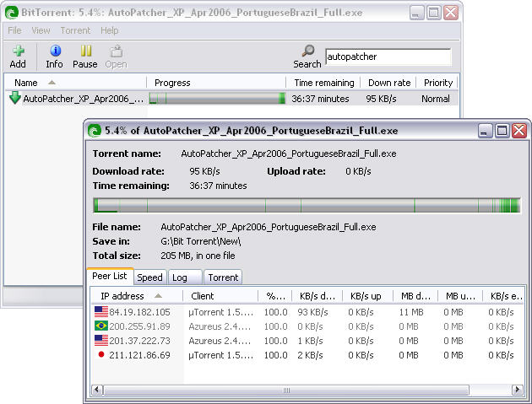532x404 pixels.
Task: Open the View menu
Action: coord(41,30)
